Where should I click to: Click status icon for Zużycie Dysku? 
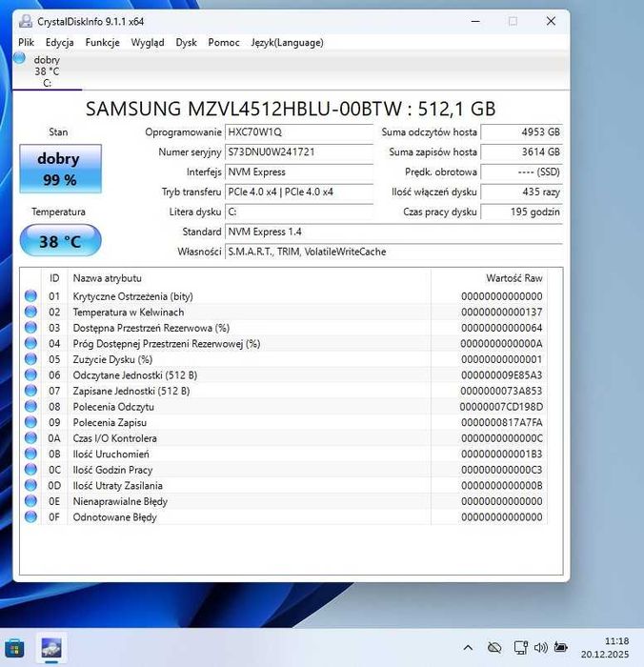tap(30, 358)
